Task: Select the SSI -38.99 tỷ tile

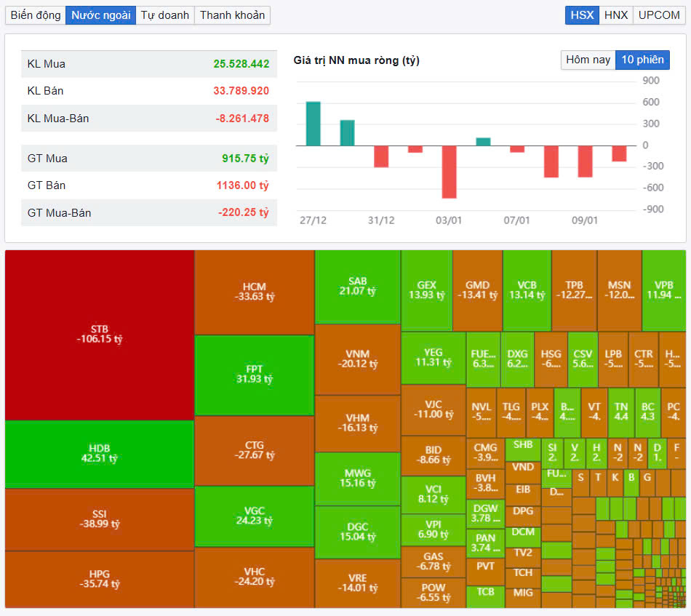Action: coord(100,519)
